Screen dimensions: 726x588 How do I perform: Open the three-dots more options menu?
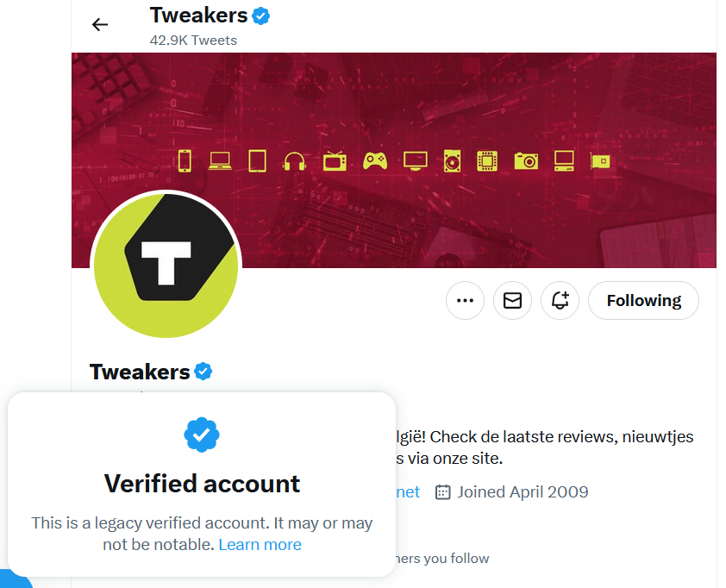click(465, 301)
